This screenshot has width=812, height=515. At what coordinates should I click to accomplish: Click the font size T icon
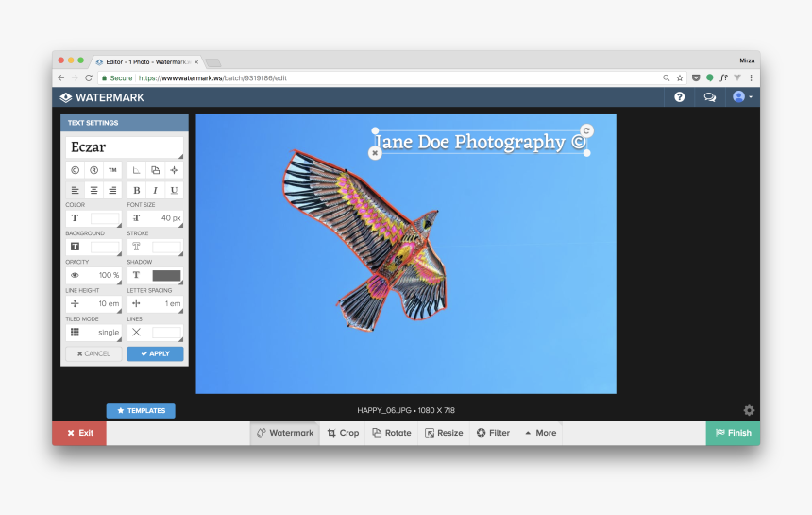[x=136, y=218]
